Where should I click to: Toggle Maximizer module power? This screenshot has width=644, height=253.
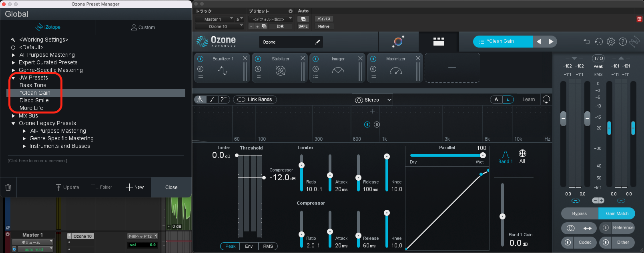point(373,59)
